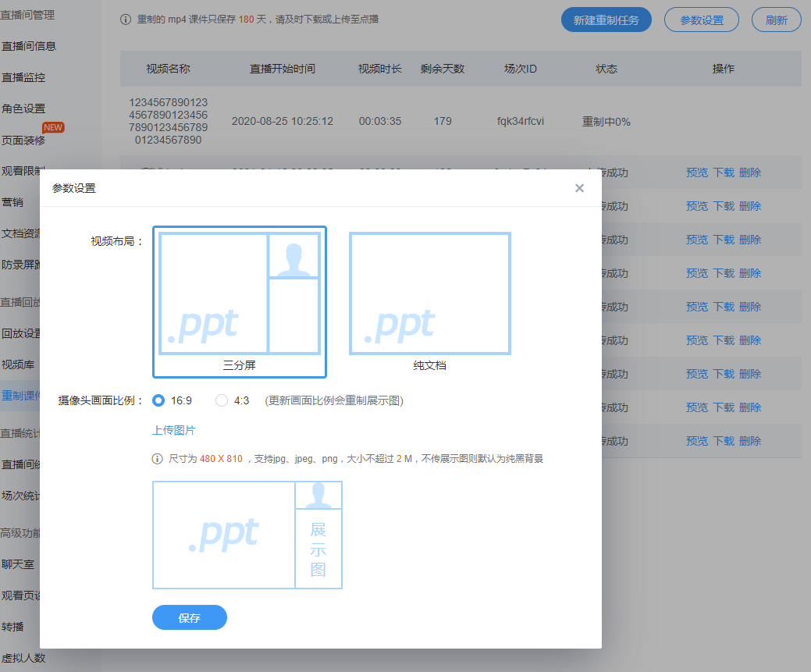Open 聊天室 in the sidebar

click(18, 564)
